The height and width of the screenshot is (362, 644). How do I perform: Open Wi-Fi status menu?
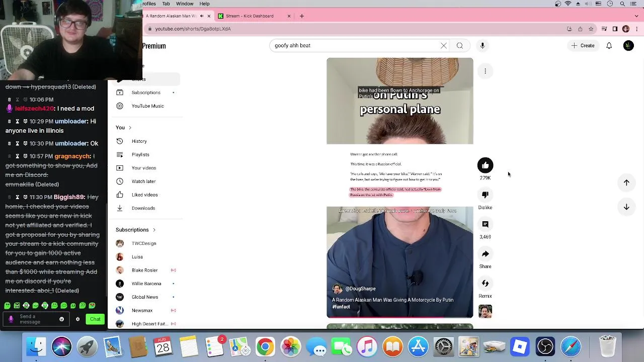tap(568, 4)
